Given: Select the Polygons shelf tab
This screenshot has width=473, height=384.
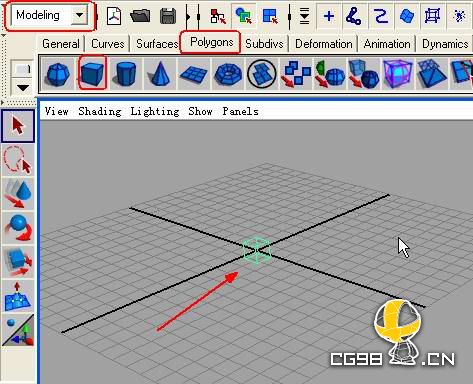Looking at the screenshot, I should [x=211, y=42].
